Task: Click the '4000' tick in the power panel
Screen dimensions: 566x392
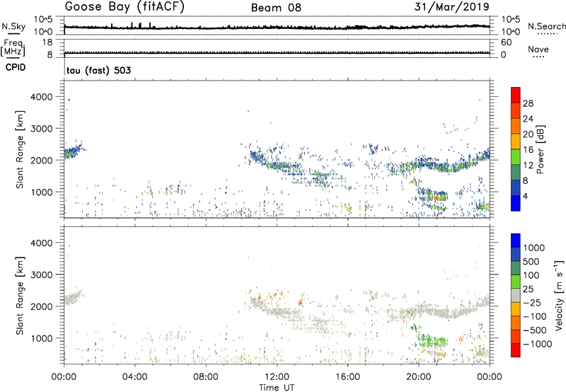Action: tap(42, 97)
